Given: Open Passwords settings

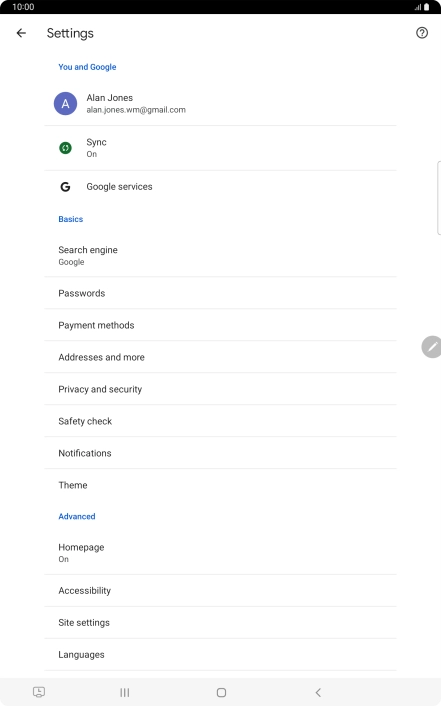Looking at the screenshot, I should pyautogui.click(x=221, y=293).
